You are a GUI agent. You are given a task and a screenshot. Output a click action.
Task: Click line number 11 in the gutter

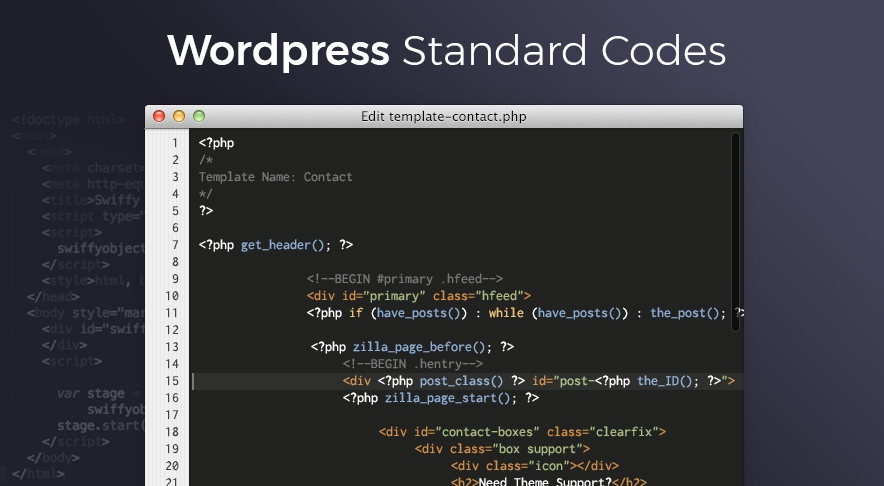coord(172,313)
